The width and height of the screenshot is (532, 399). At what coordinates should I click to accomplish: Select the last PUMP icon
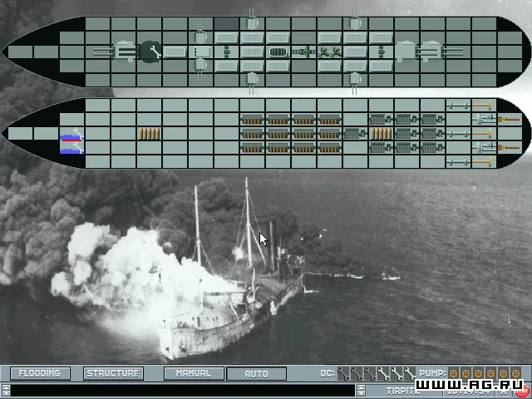[512, 374]
